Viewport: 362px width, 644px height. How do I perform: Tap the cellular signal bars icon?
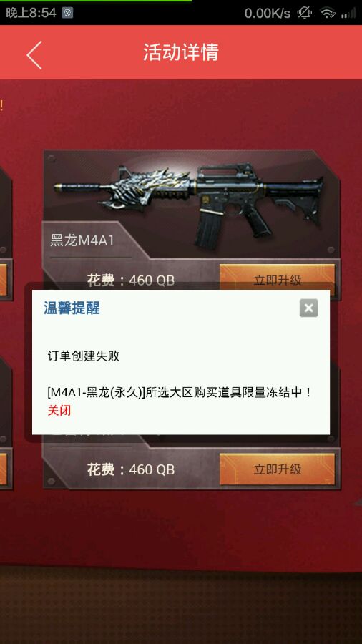pyautogui.click(x=348, y=13)
